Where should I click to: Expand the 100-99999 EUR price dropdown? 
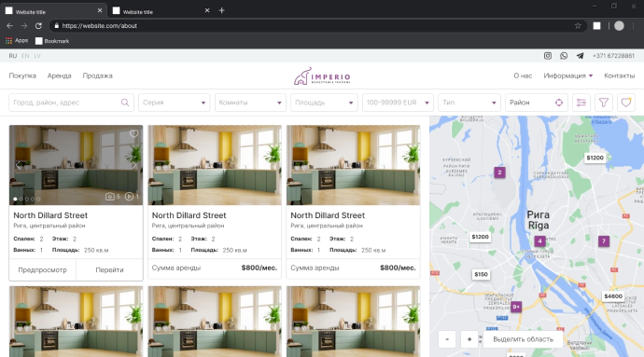[398, 103]
